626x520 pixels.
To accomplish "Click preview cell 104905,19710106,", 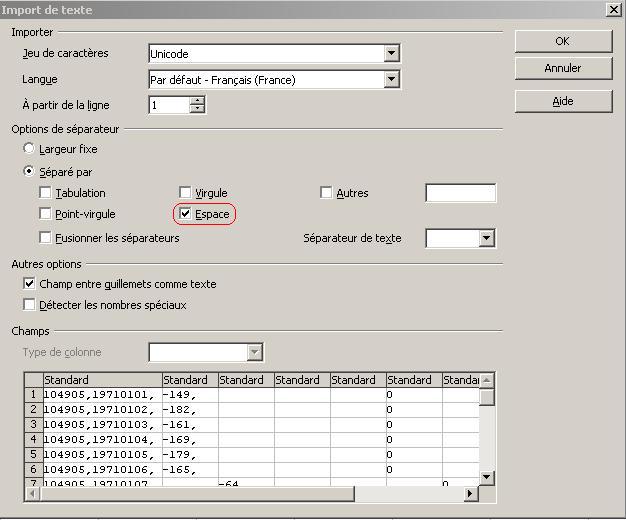I will coord(103,469).
